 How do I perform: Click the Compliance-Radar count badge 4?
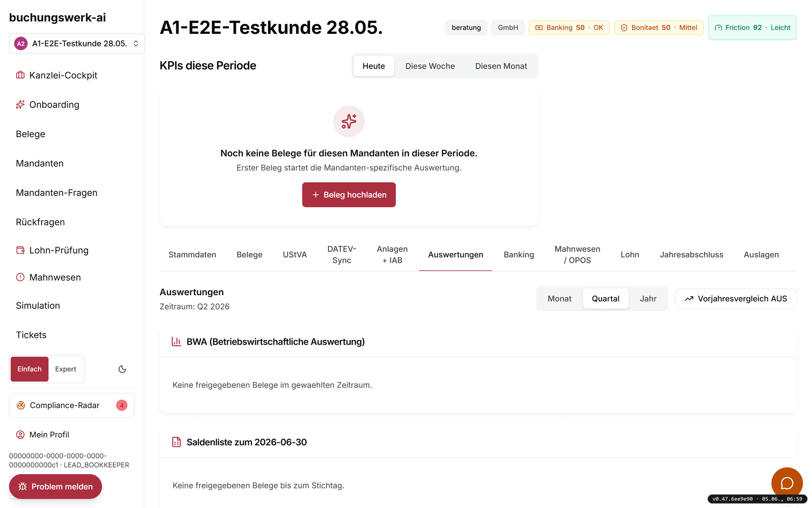tap(122, 405)
